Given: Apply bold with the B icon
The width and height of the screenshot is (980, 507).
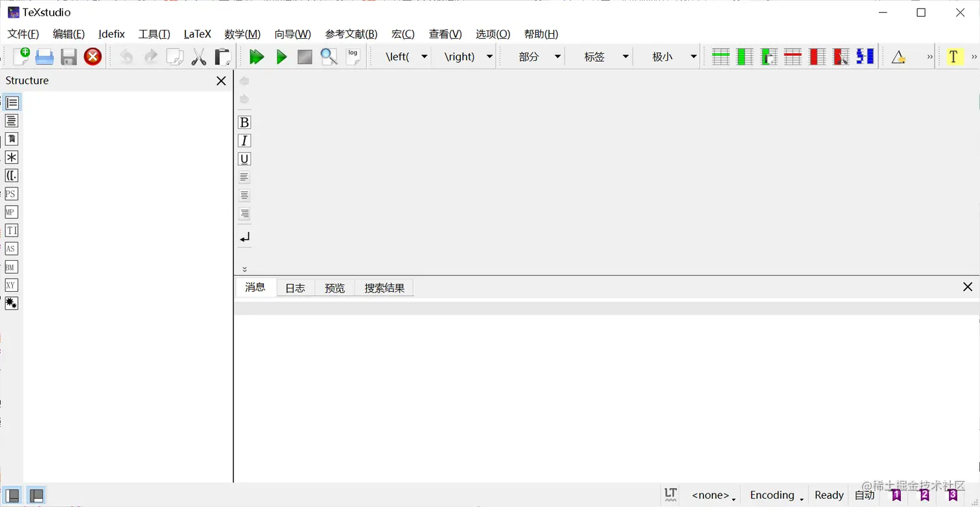Looking at the screenshot, I should tap(244, 123).
